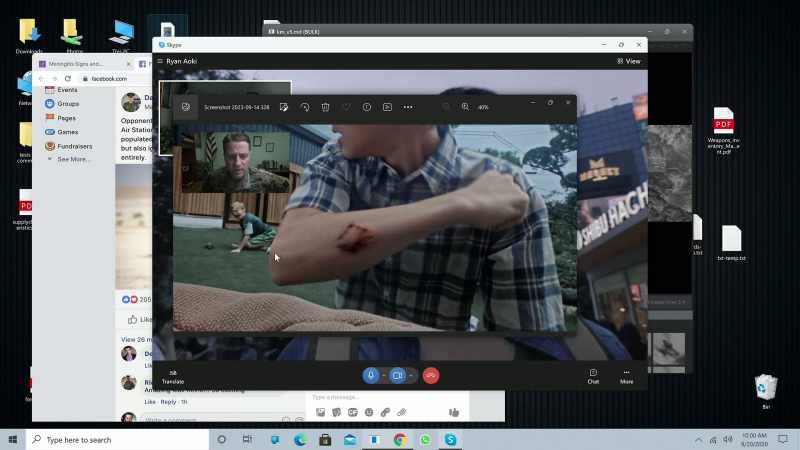Screen dimensions: 800x450
Task: Open More options in Skype call
Action: pyautogui.click(x=627, y=377)
